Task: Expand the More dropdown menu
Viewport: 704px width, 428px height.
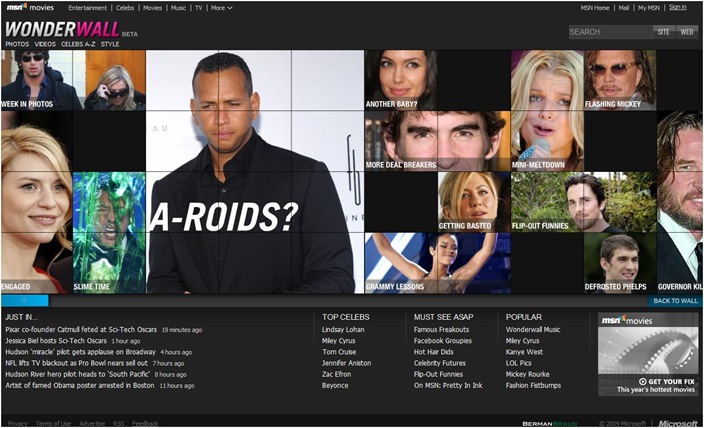Action: point(221,8)
